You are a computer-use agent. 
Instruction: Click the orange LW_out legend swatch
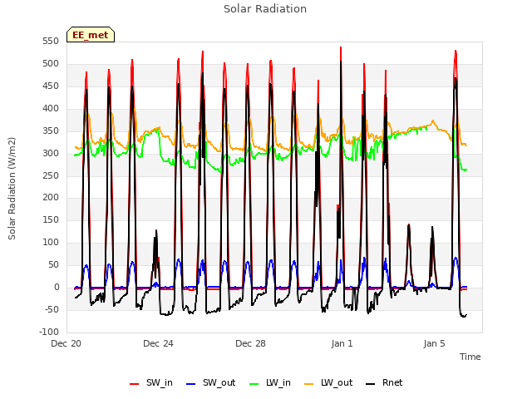coord(309,384)
